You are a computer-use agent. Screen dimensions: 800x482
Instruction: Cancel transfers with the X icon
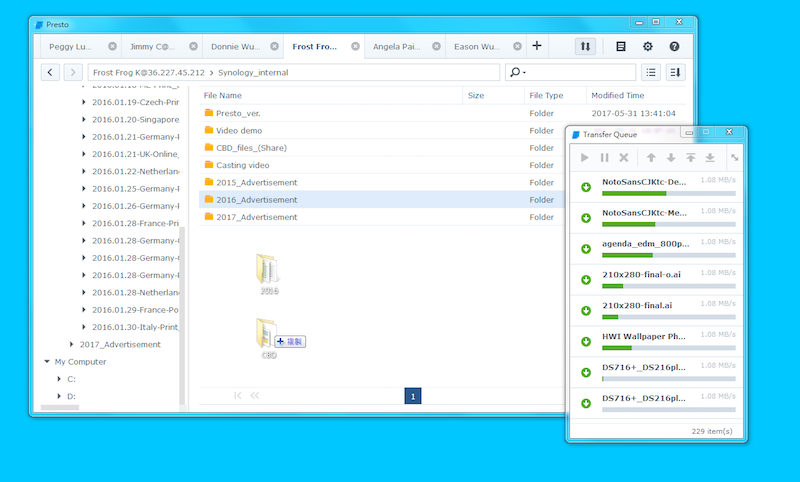tap(624, 158)
